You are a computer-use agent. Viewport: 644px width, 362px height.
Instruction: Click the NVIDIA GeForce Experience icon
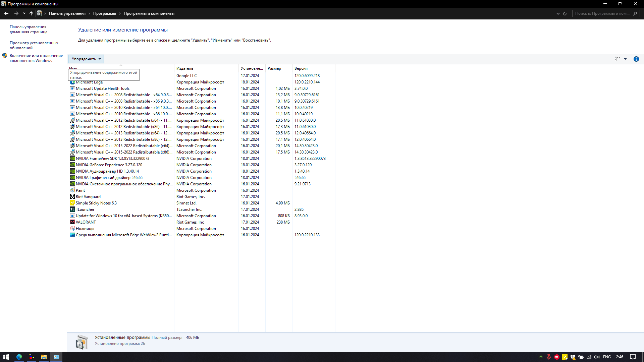pos(72,165)
